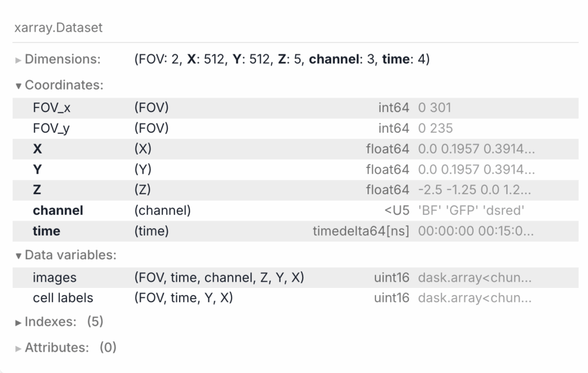
Task: Click the images dask.array preview text
Action: (474, 278)
